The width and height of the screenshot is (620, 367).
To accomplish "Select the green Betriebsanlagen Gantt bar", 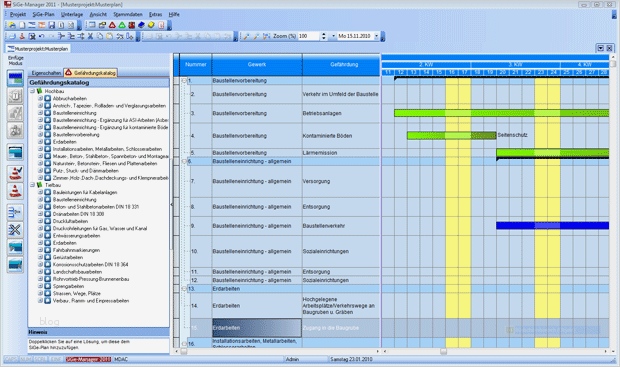I will point(501,113).
